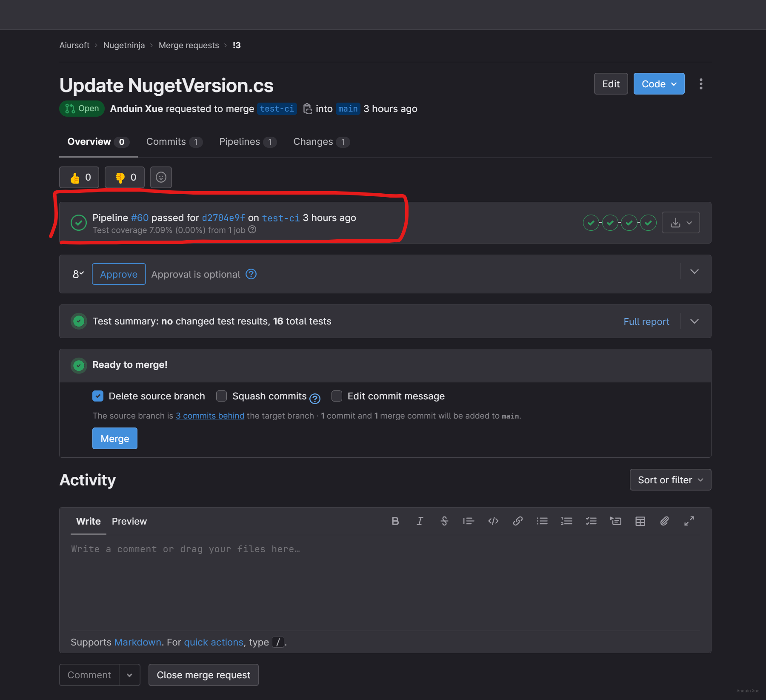Click the thumbs up reaction button
This screenshot has height=700, width=766.
tap(79, 178)
